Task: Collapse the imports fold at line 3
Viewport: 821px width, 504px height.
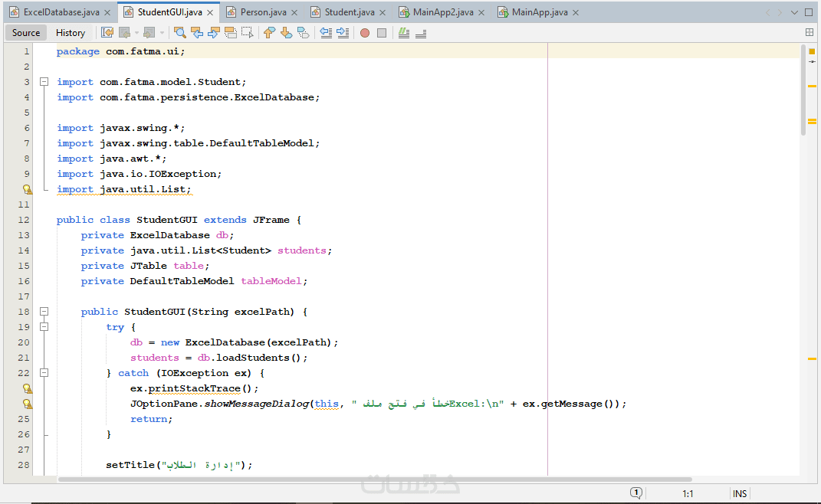Action: tap(44, 82)
